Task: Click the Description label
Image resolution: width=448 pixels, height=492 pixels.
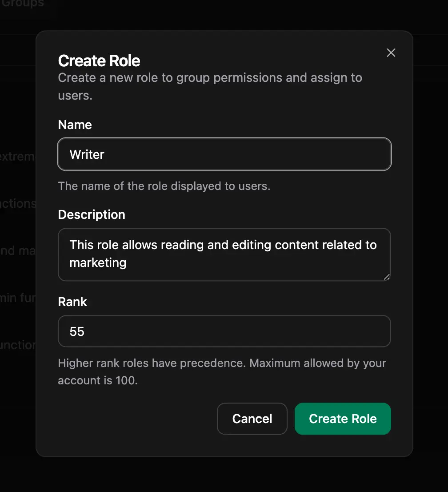Action: pyautogui.click(x=92, y=214)
